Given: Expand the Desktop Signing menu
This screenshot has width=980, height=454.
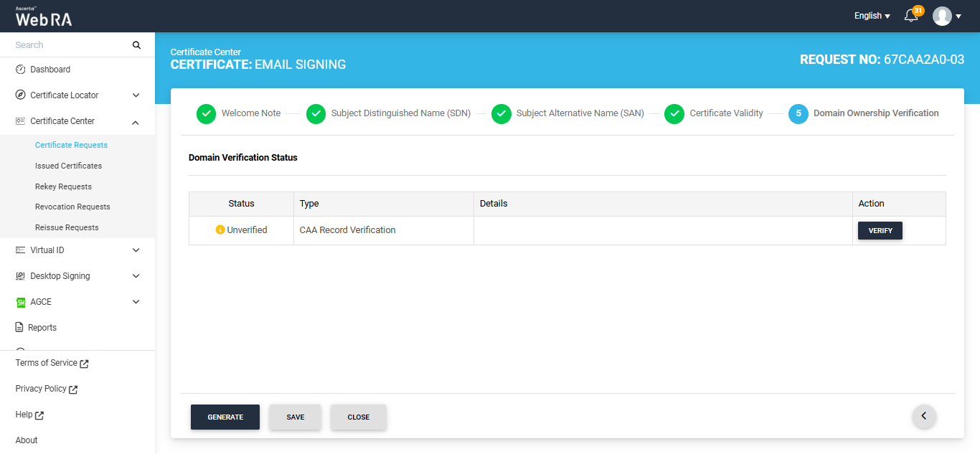Looking at the screenshot, I should point(136,276).
